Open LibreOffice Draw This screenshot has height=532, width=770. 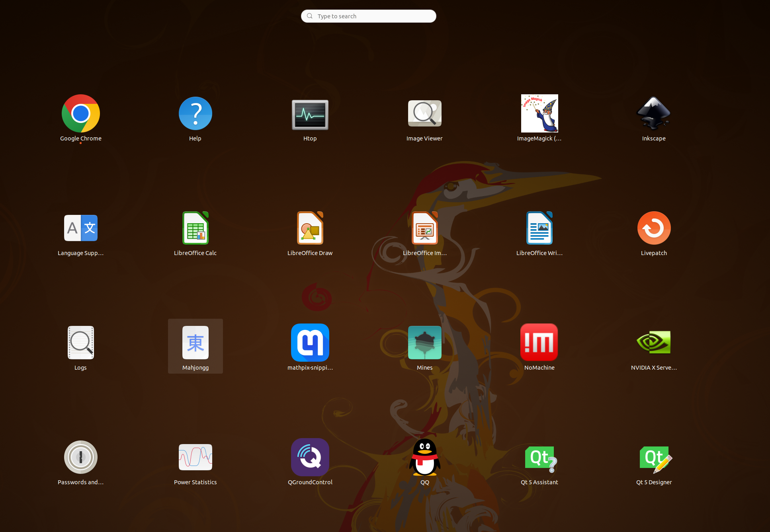tap(310, 228)
